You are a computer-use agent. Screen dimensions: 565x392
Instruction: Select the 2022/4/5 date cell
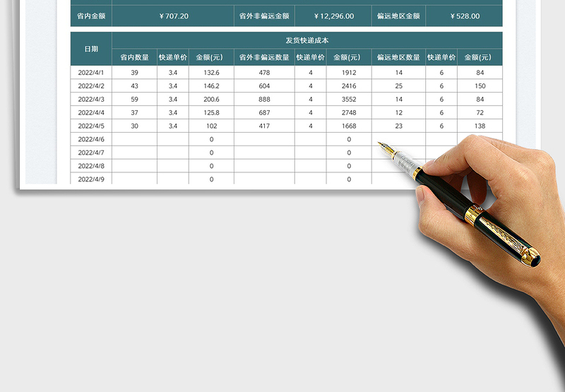[x=91, y=126]
